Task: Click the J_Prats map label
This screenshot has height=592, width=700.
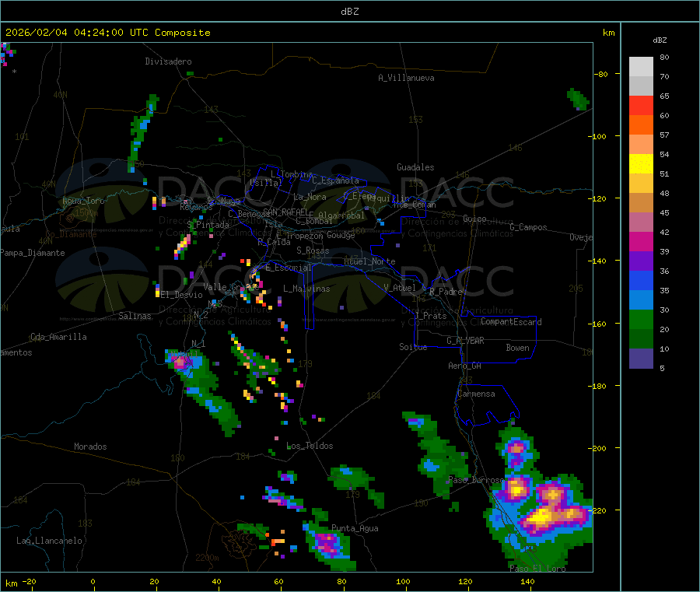Action: tap(430, 316)
